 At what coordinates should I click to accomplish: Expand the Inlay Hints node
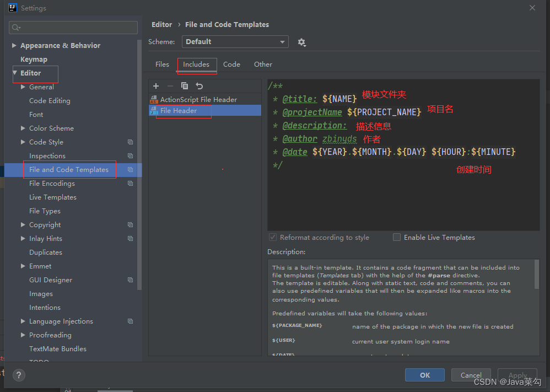coord(23,238)
